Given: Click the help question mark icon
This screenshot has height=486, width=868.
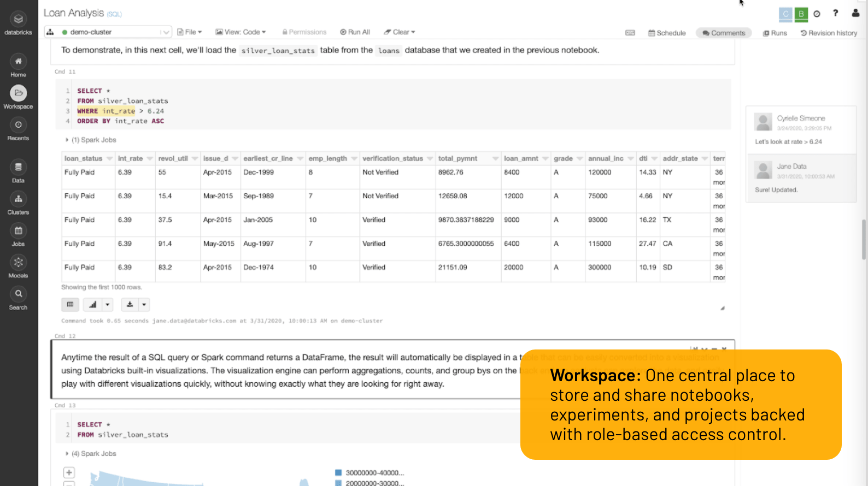Looking at the screenshot, I should (x=835, y=13).
